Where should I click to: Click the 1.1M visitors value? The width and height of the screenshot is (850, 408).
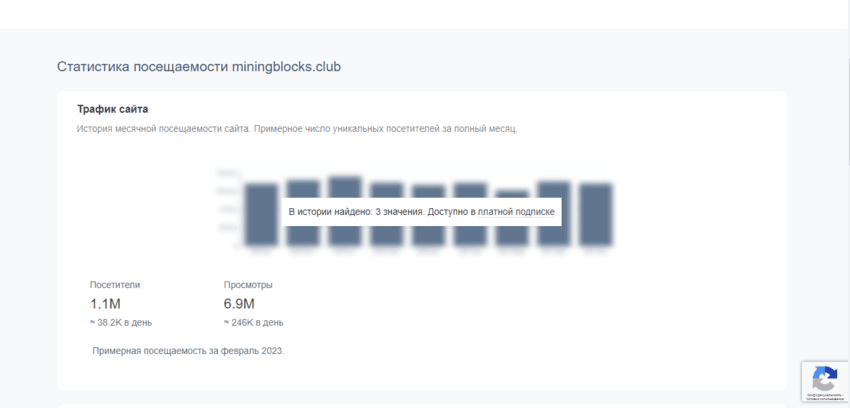[106, 303]
